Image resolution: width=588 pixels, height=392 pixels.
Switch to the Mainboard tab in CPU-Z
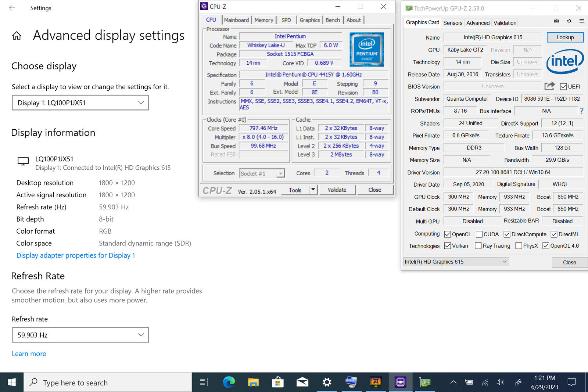click(236, 20)
